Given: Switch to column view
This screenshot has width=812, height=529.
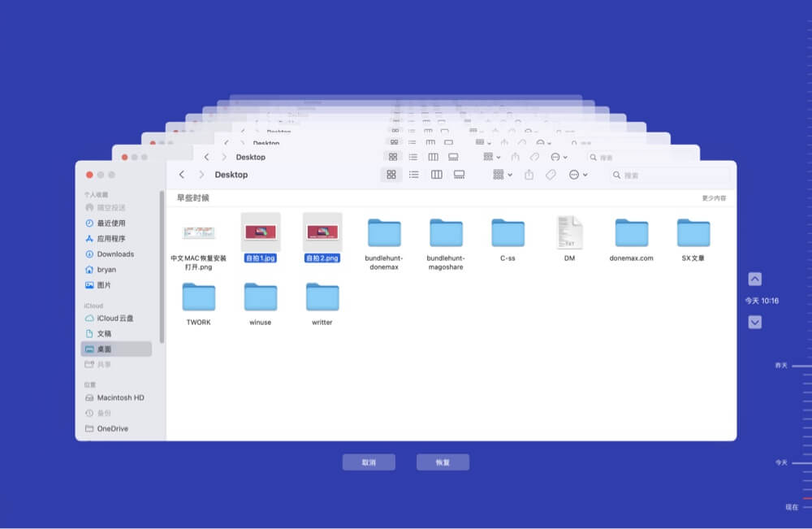Looking at the screenshot, I should click(436, 175).
